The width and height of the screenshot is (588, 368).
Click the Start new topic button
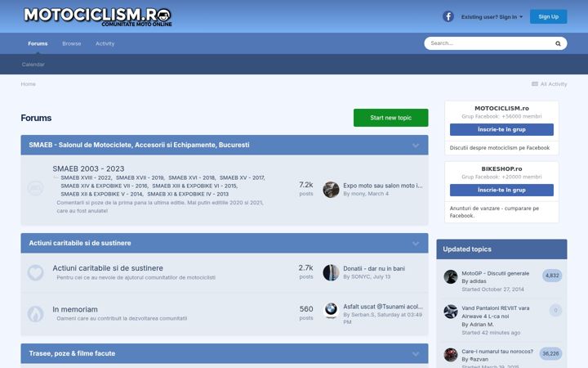390,118
